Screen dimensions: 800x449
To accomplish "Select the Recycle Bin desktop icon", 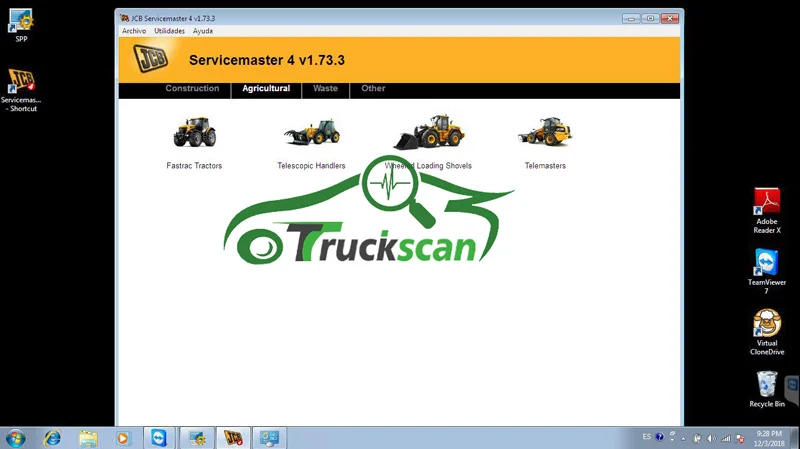I will tap(767, 389).
